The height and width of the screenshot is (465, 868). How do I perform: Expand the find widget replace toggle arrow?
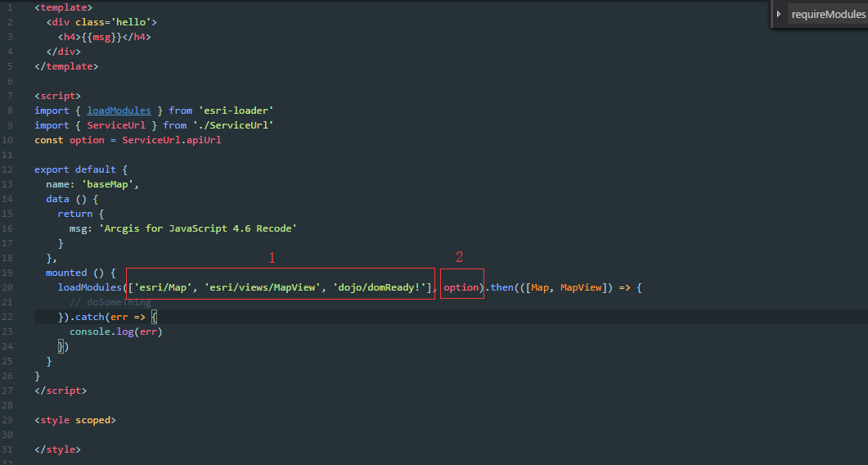tap(779, 14)
